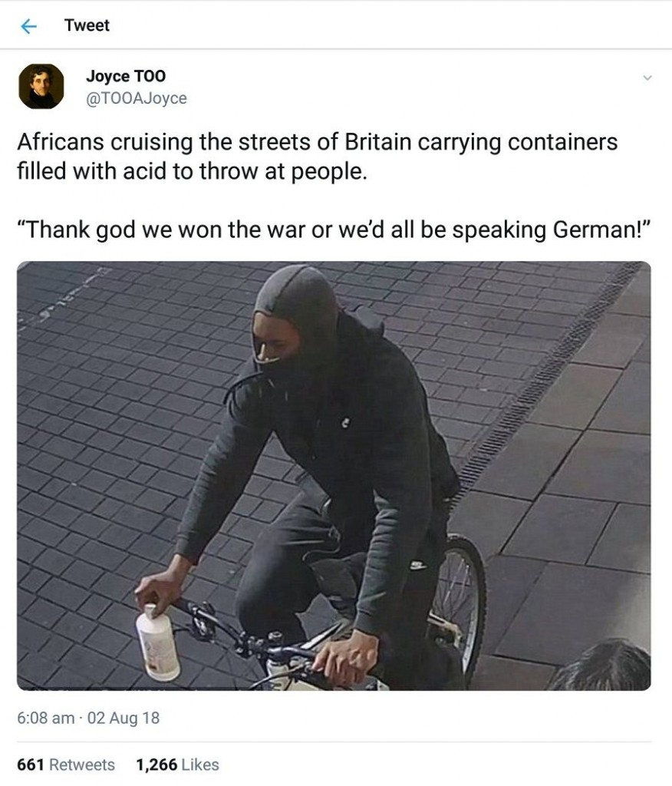Click the first paragraph of tweet text
This screenshot has width=672, height=786.
coord(318,157)
